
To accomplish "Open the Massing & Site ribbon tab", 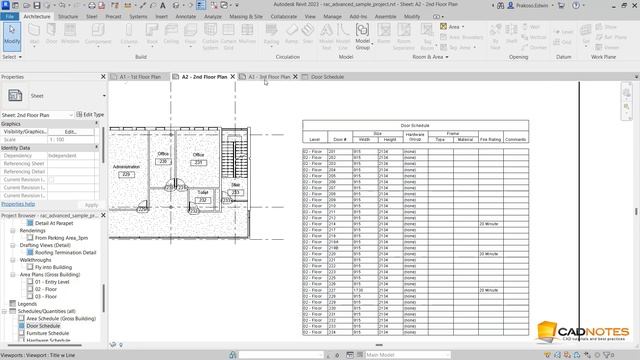I will (x=246, y=16).
